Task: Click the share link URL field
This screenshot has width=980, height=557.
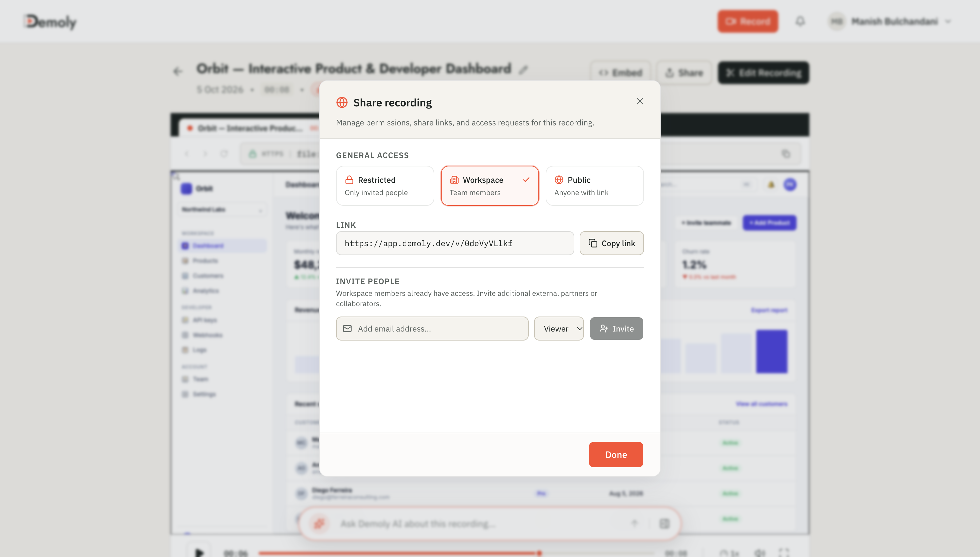Action: [x=455, y=243]
